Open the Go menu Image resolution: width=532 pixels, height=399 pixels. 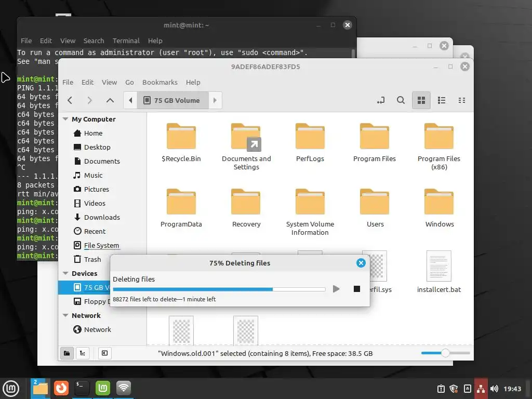pos(129,82)
